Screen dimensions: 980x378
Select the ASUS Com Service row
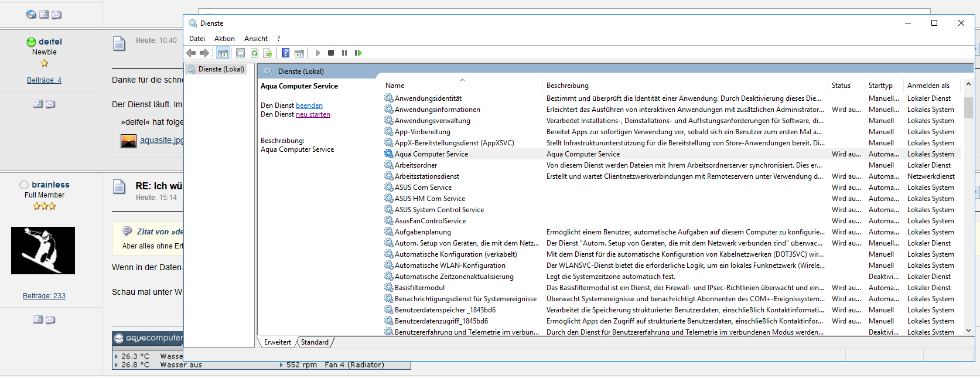click(x=423, y=188)
